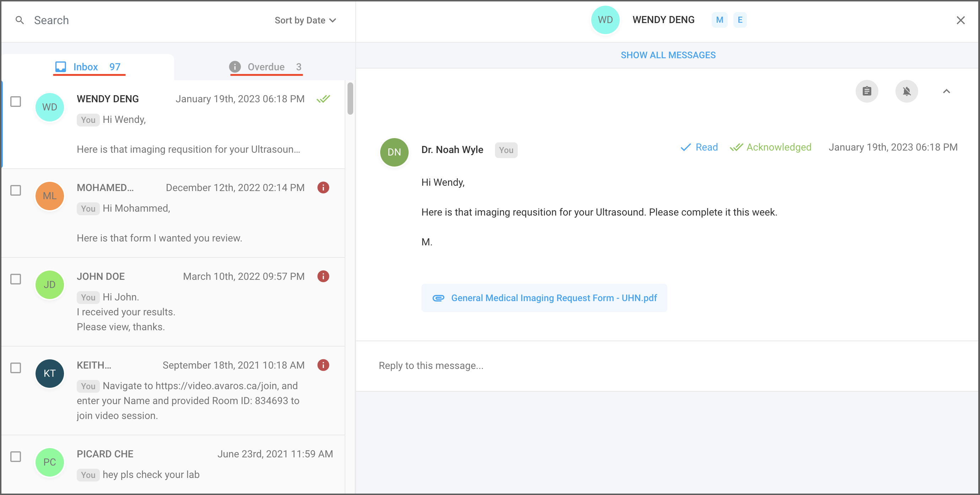Screen dimensions: 980x495
Task: Select the John Doe message checkbox
Action: coord(16,279)
